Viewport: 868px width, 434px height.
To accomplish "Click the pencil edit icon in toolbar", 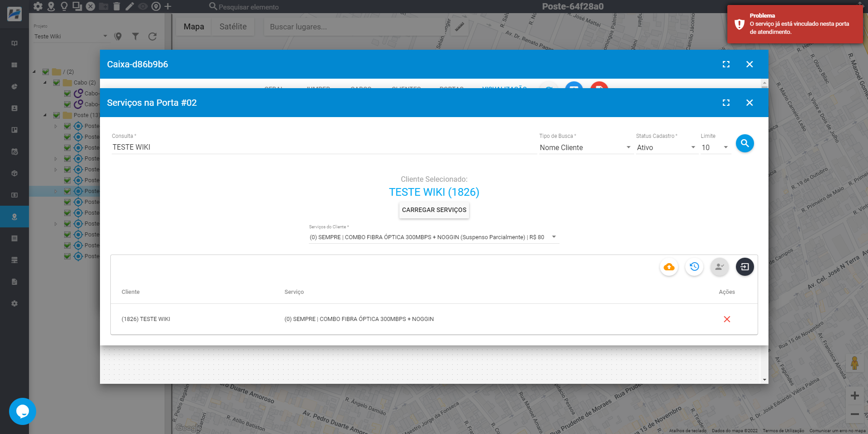I will 130,6.
